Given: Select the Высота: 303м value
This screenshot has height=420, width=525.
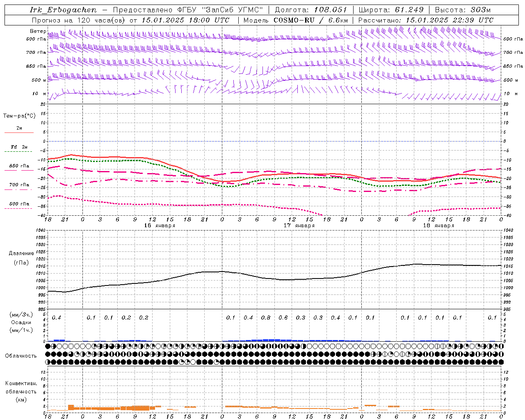Looking at the screenshot, I should point(463,10).
